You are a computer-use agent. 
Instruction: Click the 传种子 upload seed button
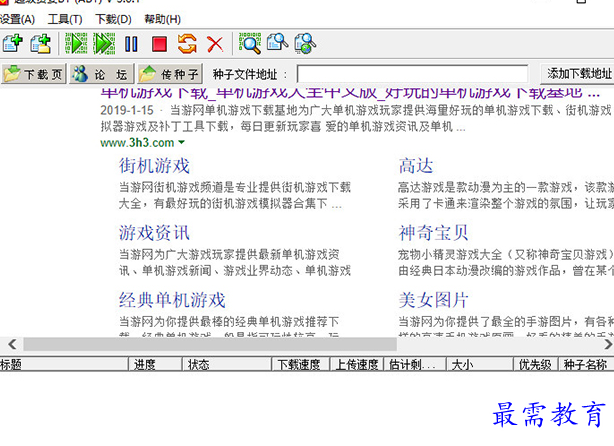click(170, 74)
